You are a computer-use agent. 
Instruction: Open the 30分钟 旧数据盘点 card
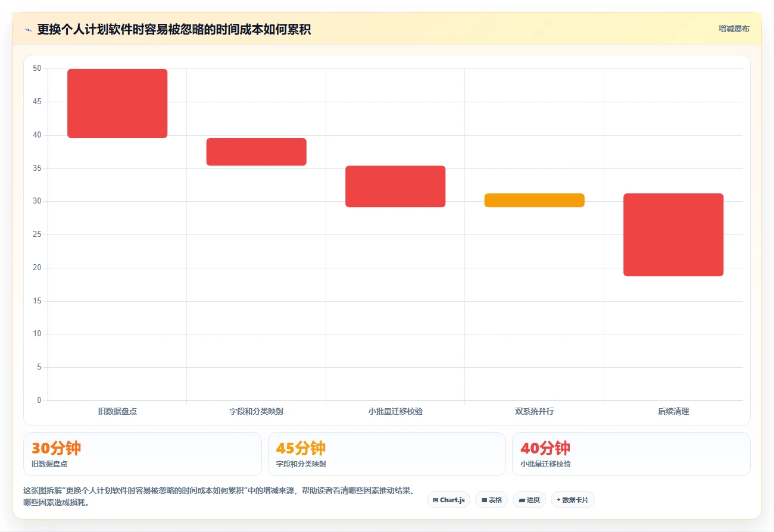[142, 454]
